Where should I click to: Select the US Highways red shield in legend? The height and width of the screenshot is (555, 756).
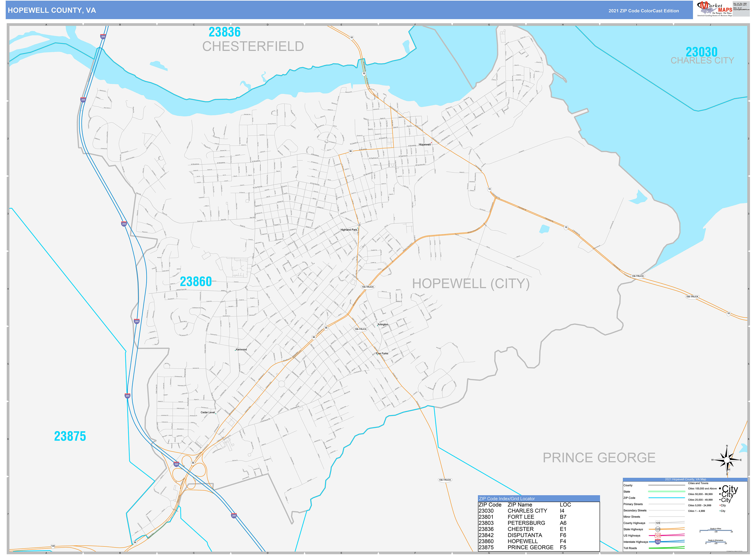(658, 536)
